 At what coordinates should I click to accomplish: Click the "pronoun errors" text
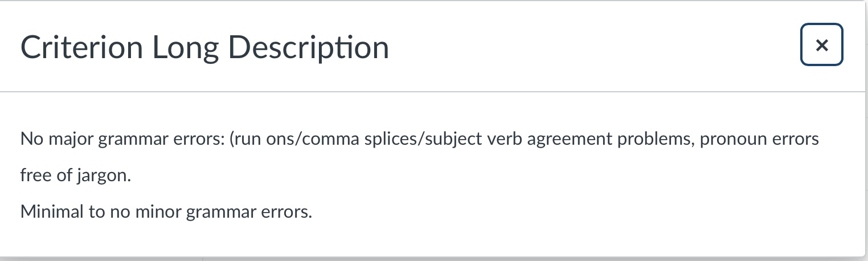click(759, 138)
